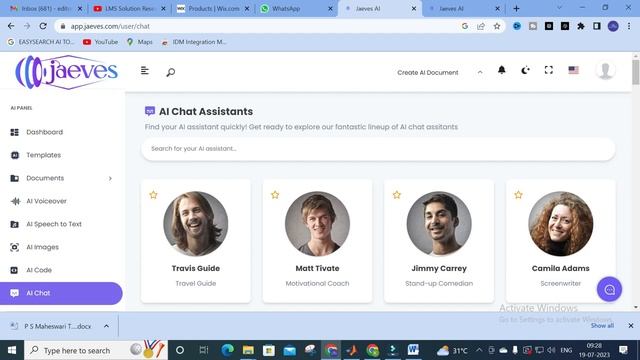Viewport: 640px width, 360px height.
Task: Click the Travis Guide name
Action: click(196, 268)
